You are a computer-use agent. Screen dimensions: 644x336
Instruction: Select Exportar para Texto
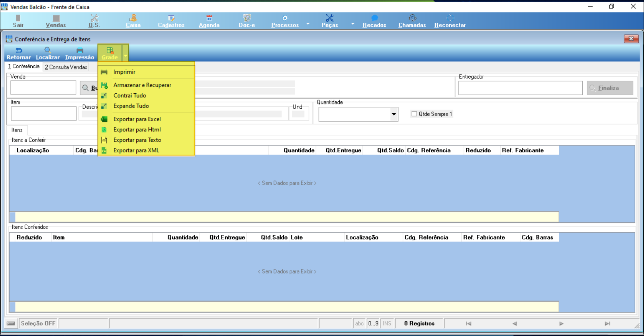(x=137, y=140)
